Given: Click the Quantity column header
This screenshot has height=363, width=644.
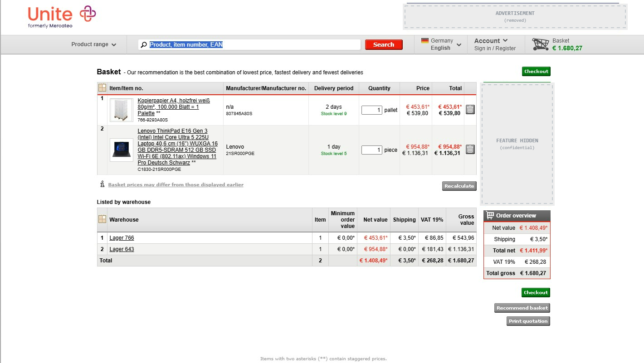Looking at the screenshot, I should [380, 88].
